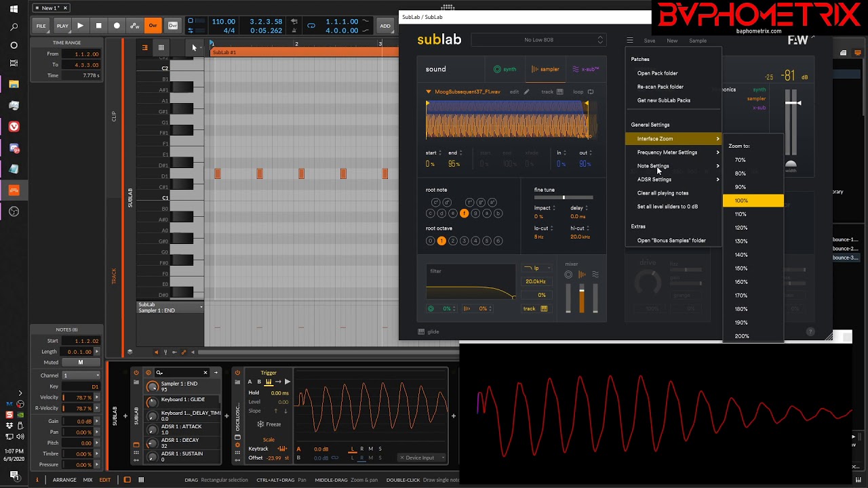Click New in SubLab header
This screenshot has height=488, width=868.
[672, 41]
